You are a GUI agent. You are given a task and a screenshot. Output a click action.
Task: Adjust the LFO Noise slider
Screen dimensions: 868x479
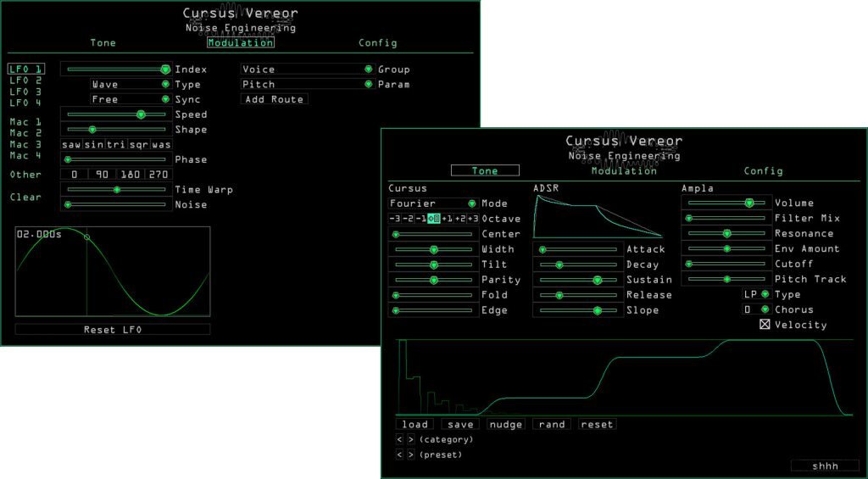[x=116, y=204]
